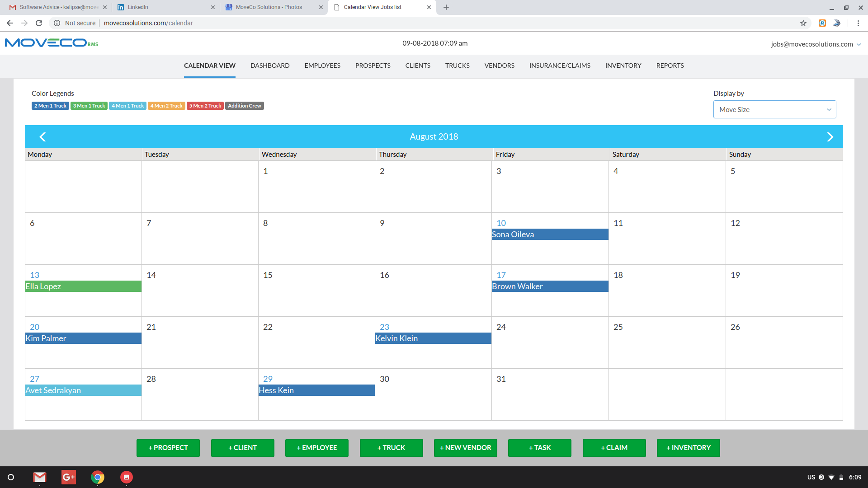Open Gmail from the taskbar shelf

coord(40,477)
